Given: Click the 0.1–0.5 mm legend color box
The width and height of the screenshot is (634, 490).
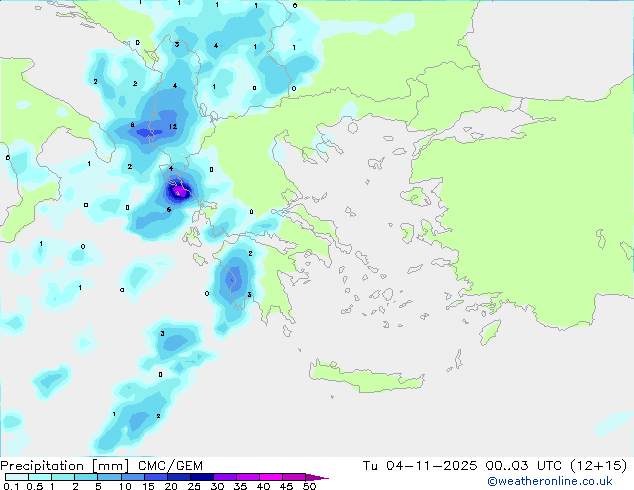Looking at the screenshot, I should (17, 477).
